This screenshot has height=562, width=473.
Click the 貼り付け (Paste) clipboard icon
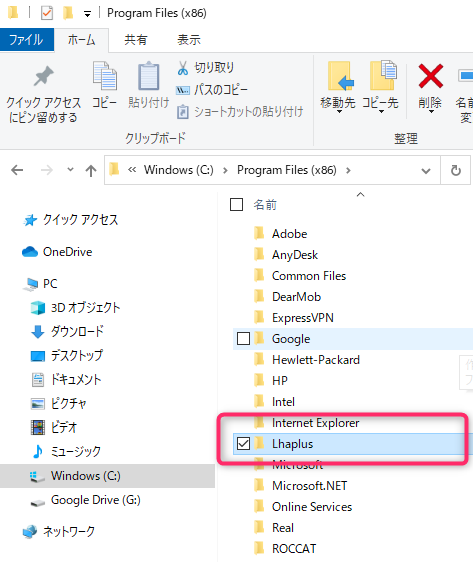pos(148,76)
